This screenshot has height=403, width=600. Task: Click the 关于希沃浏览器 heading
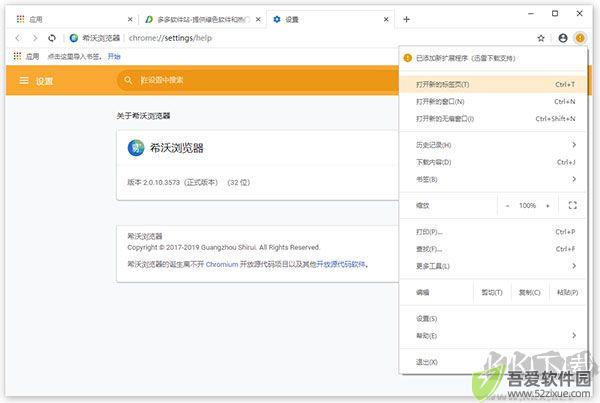143,116
